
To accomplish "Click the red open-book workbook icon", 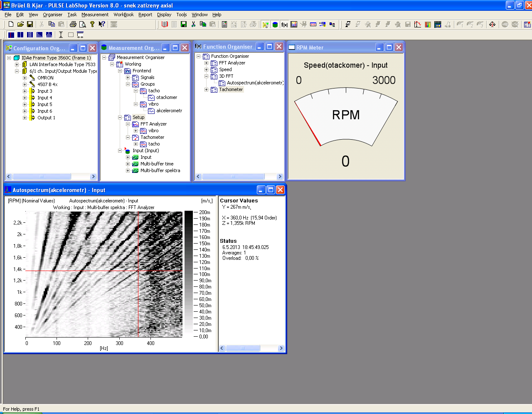I will 165,25.
